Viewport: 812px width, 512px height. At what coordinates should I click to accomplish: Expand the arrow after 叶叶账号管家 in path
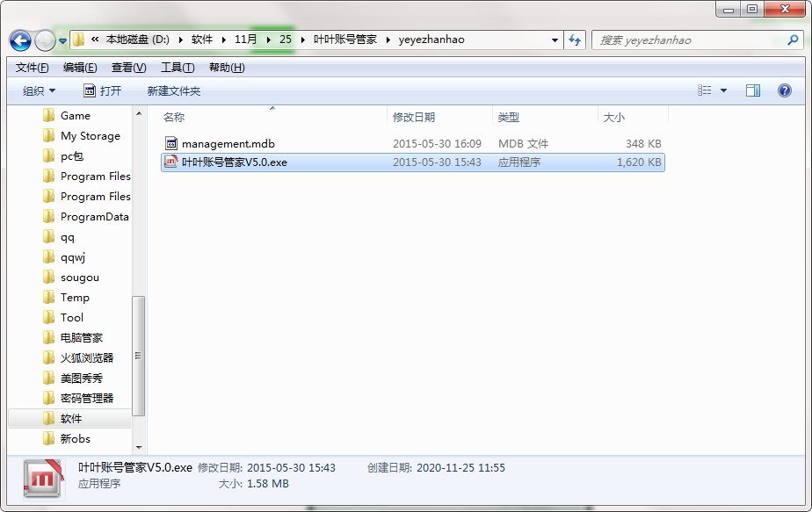[x=388, y=40]
